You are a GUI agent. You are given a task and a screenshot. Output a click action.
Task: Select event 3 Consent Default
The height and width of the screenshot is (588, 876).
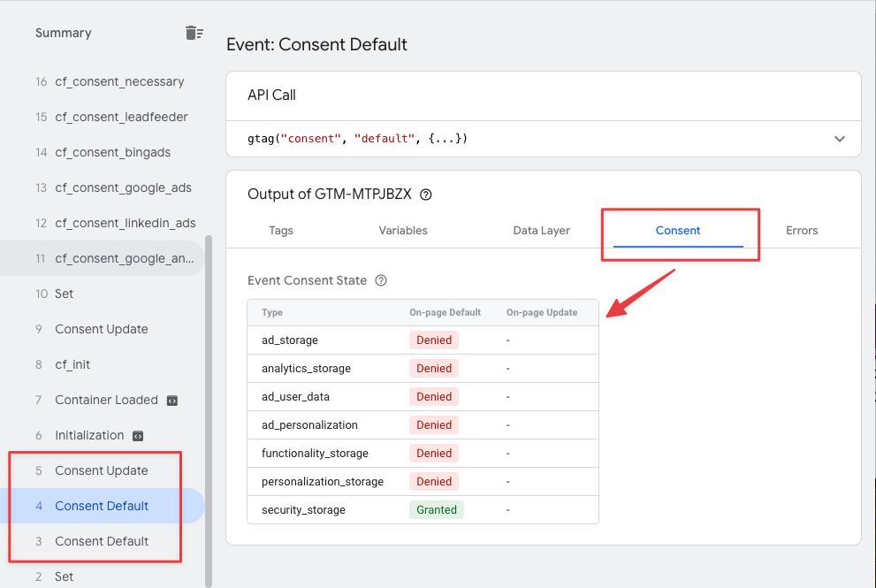pyautogui.click(x=103, y=541)
